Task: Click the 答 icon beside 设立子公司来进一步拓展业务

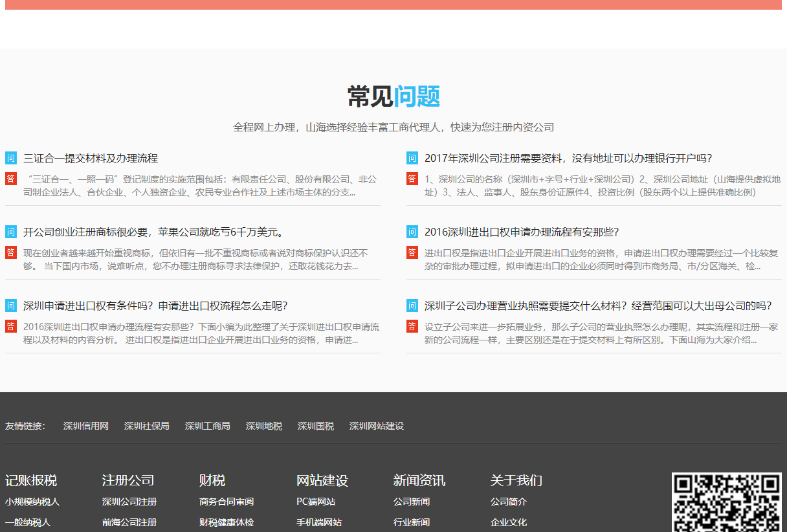Action: (412, 326)
